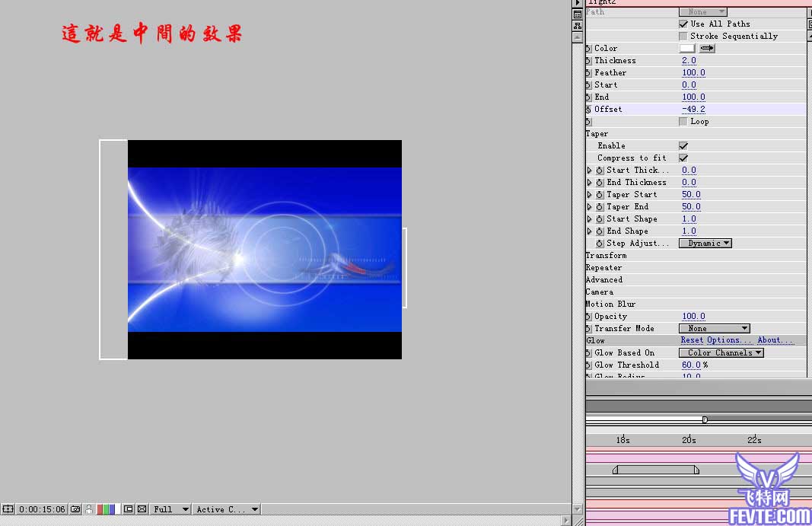Select the Motion Blur group row
This screenshot has width=812, height=526.
coord(696,304)
